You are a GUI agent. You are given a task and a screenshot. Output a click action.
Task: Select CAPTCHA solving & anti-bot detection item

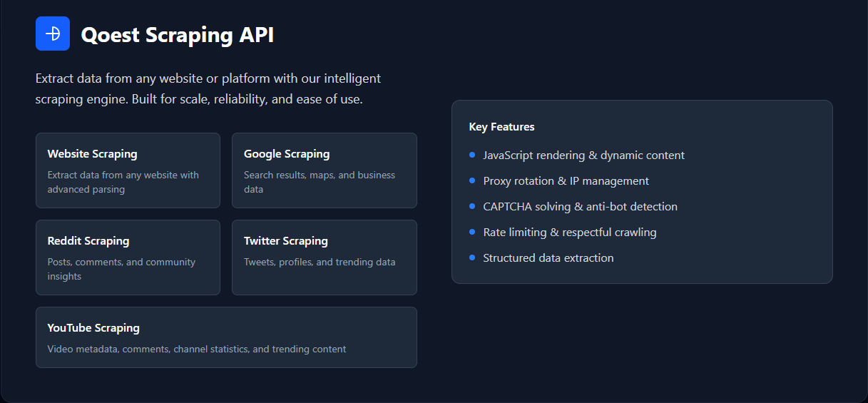pos(580,207)
